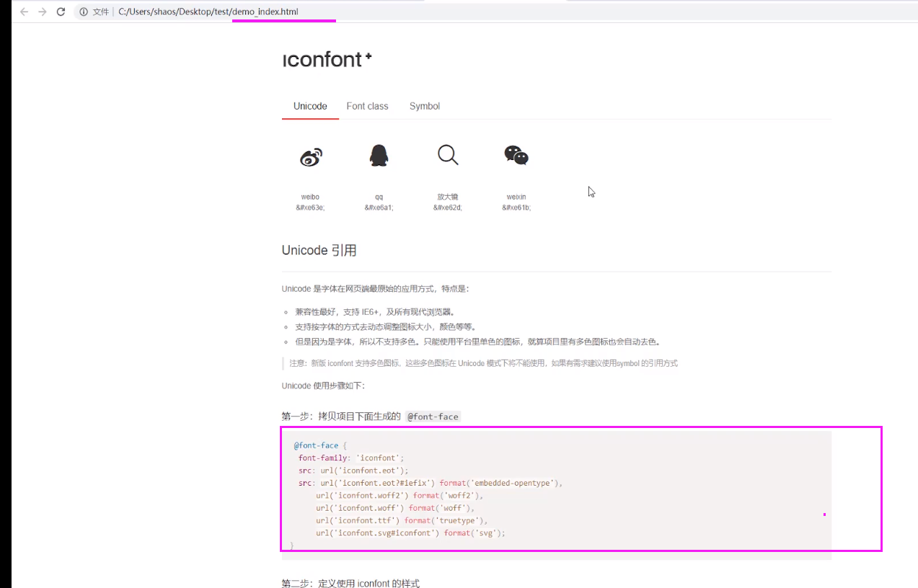
Task: Click the code &#xe62d; under 放大镜
Action: pyautogui.click(x=448, y=208)
